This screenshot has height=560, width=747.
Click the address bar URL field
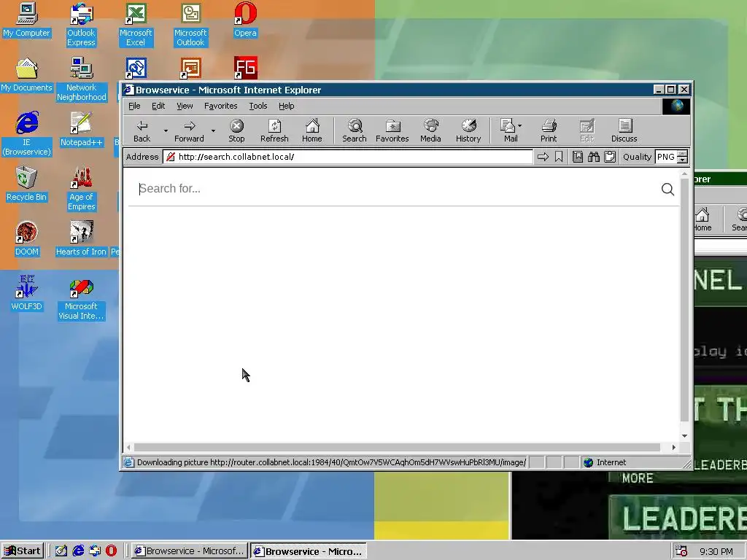coord(348,157)
